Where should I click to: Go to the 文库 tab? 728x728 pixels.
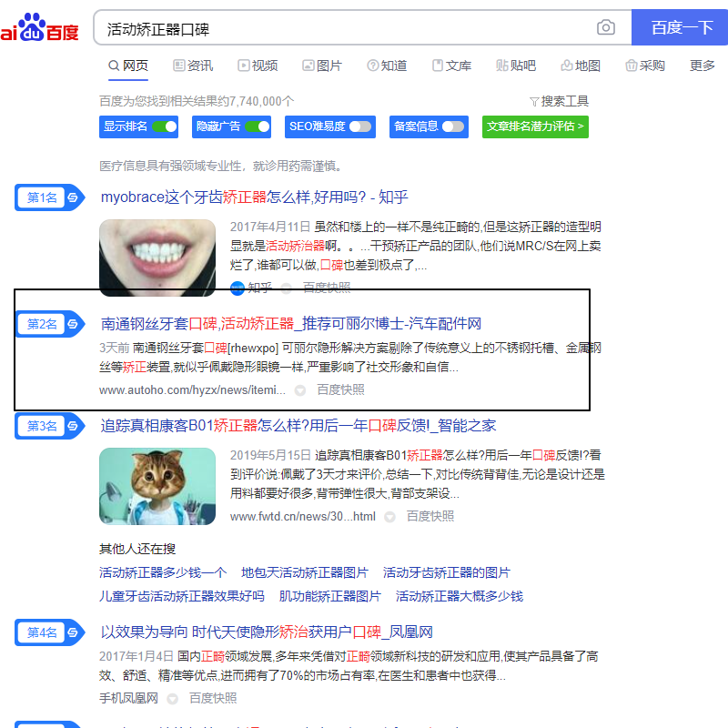[450, 66]
